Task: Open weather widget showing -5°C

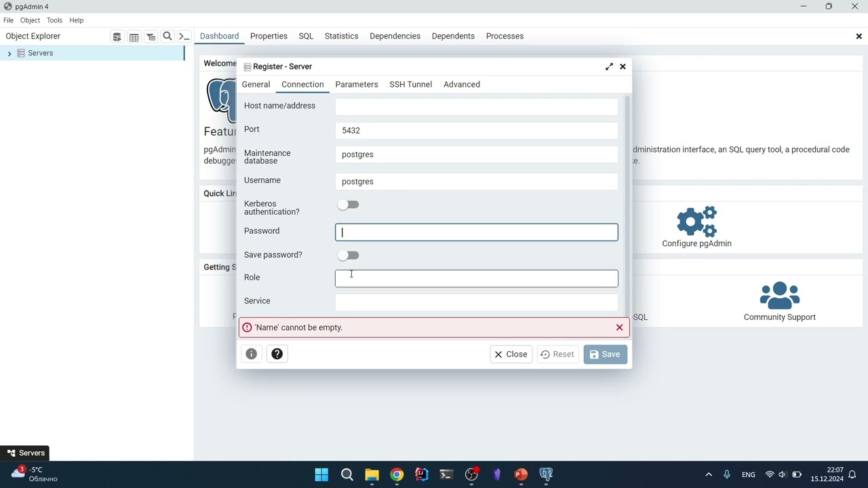Action: tap(34, 474)
